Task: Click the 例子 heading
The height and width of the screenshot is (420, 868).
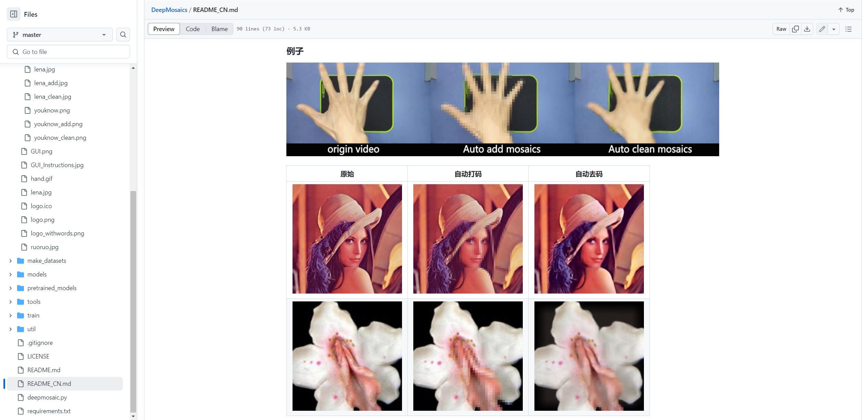Action: click(x=295, y=51)
